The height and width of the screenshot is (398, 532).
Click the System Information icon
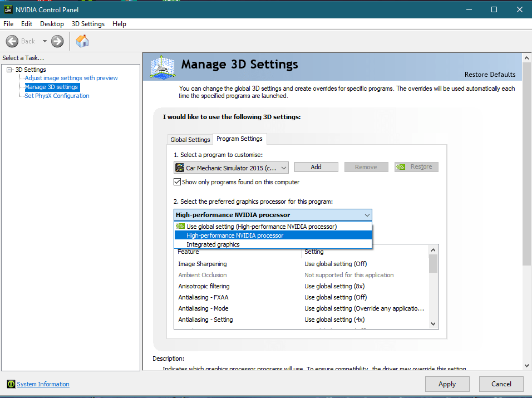coord(11,384)
